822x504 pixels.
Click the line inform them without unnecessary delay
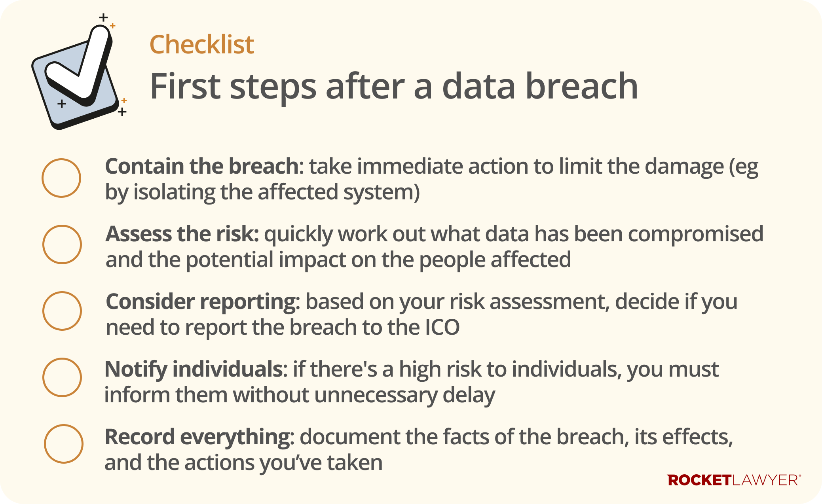300,395
